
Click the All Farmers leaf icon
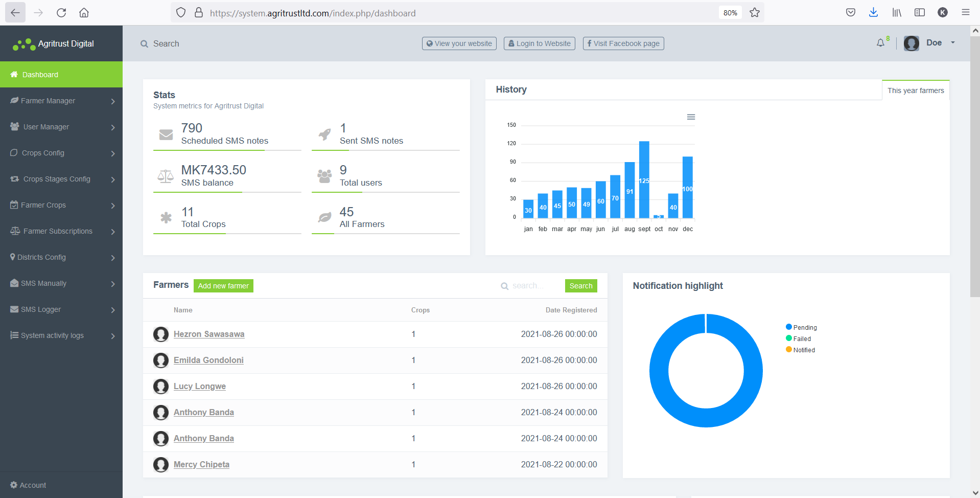(324, 218)
